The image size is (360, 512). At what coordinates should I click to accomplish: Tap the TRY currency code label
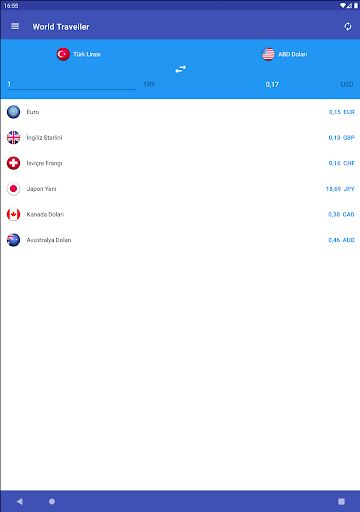click(x=149, y=85)
